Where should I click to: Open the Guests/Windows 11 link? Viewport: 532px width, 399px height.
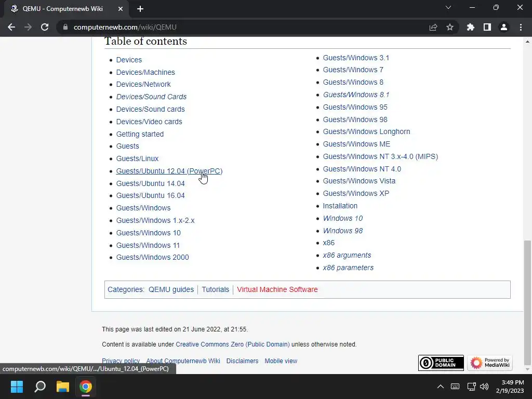[148, 245]
